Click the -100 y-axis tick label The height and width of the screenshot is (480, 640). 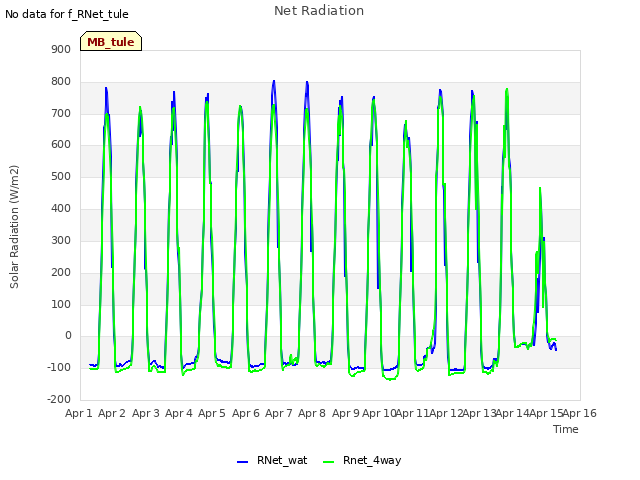click(59, 367)
